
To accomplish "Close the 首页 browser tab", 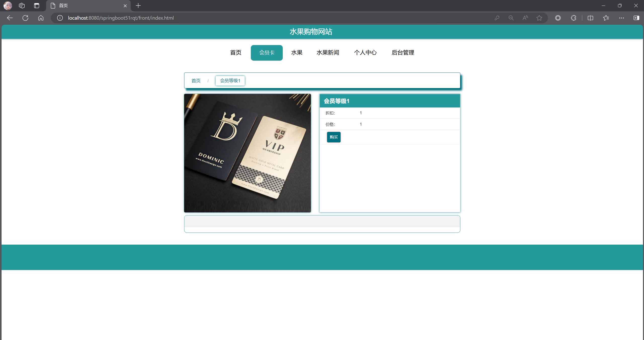I will (x=125, y=6).
